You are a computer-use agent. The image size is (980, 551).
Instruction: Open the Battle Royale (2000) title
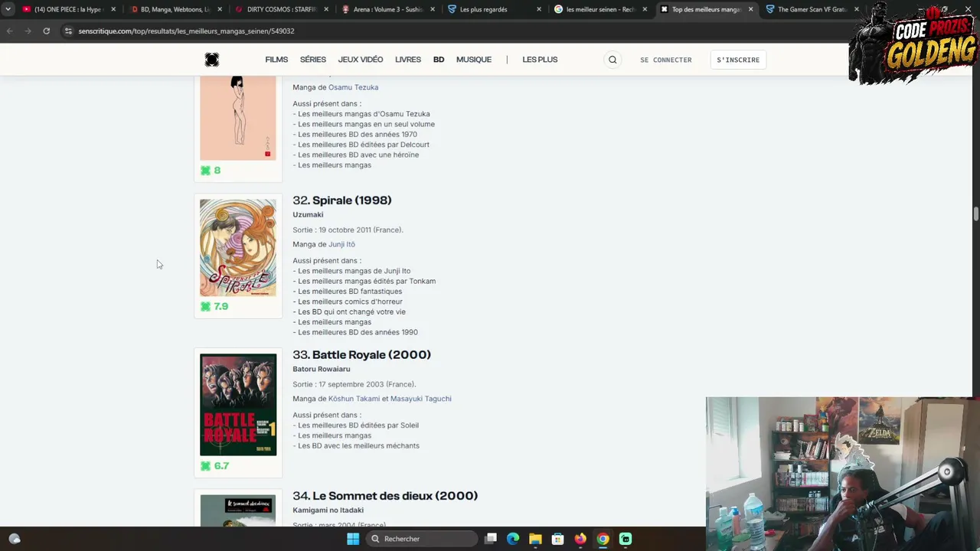tap(371, 355)
